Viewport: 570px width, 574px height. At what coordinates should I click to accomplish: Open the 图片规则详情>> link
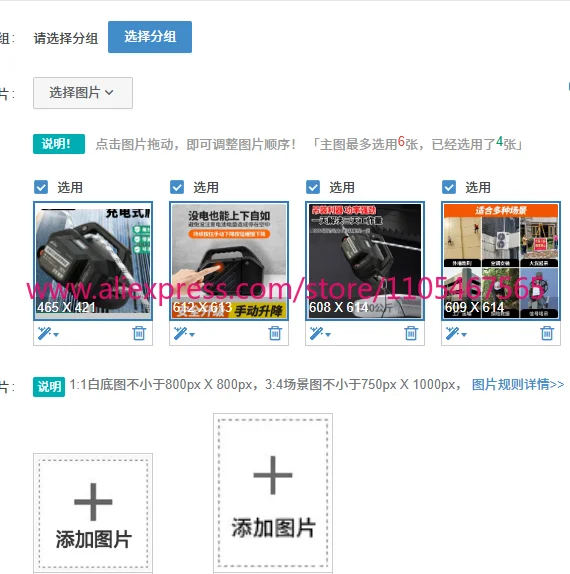[x=518, y=385]
